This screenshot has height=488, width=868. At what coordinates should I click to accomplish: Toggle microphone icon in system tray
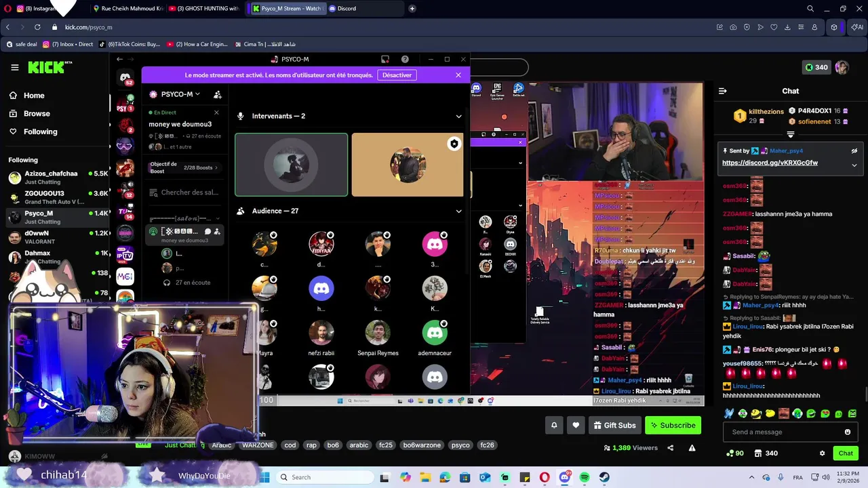[x=779, y=477]
